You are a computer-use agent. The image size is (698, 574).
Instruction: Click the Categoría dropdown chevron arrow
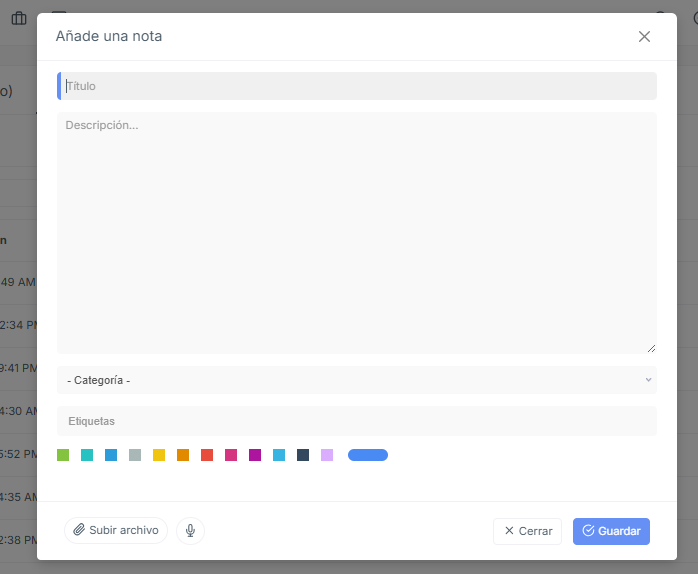pyautogui.click(x=648, y=380)
